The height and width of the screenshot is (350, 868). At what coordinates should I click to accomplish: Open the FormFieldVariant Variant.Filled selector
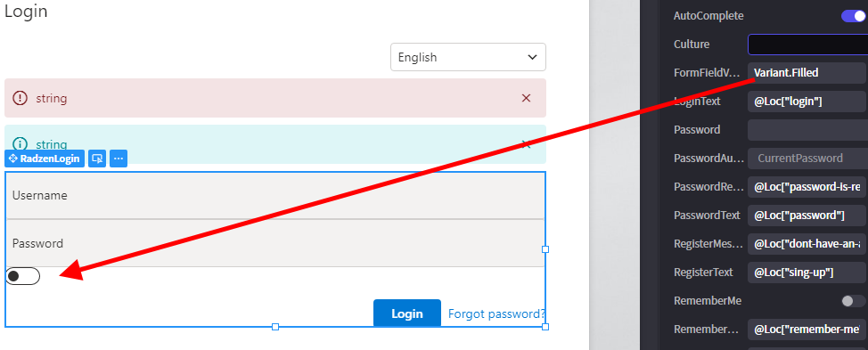point(807,73)
